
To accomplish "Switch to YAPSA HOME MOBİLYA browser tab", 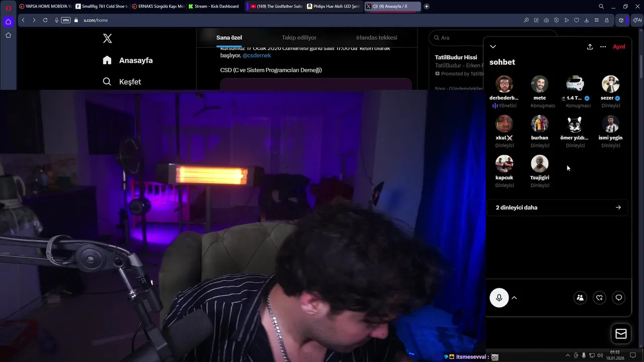I will pos(45,7).
